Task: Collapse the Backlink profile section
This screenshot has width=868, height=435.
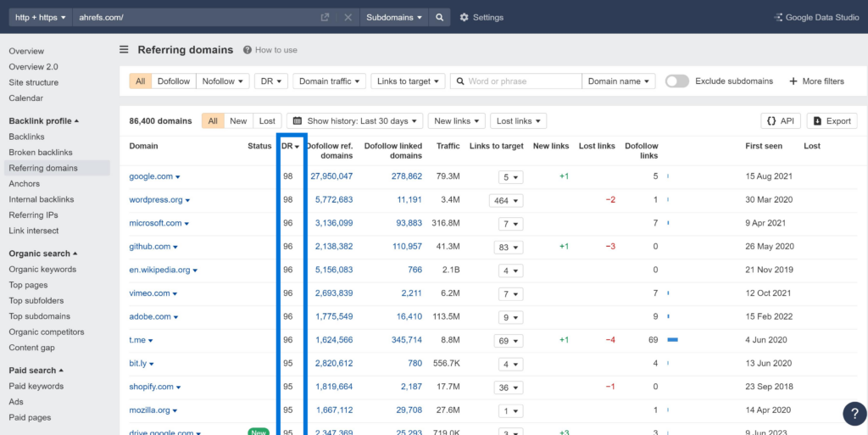Action: (44, 120)
